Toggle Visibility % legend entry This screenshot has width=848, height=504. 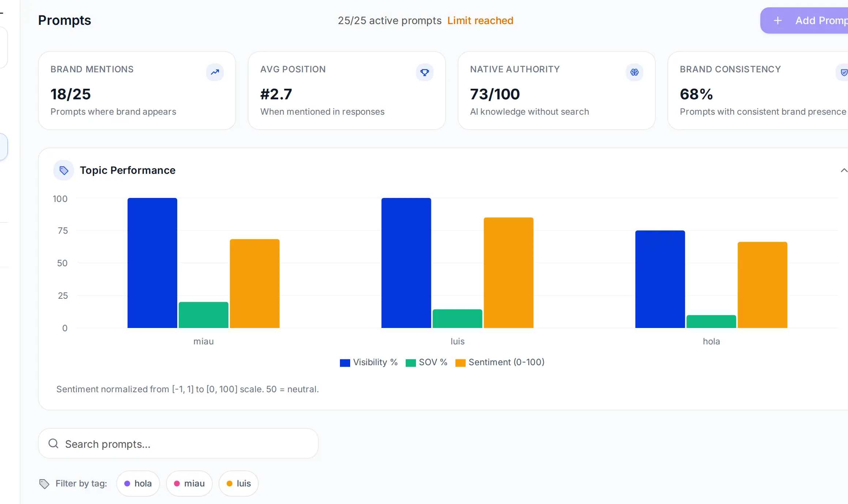(x=368, y=362)
